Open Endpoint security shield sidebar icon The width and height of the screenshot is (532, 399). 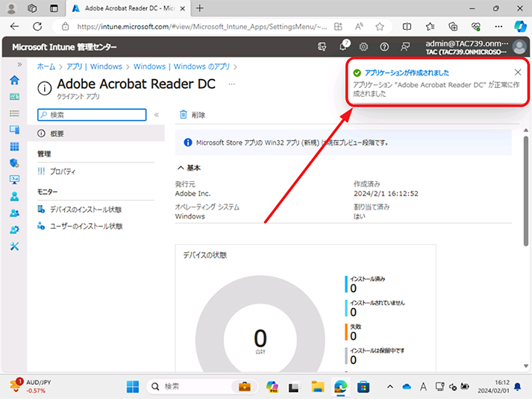click(x=14, y=163)
